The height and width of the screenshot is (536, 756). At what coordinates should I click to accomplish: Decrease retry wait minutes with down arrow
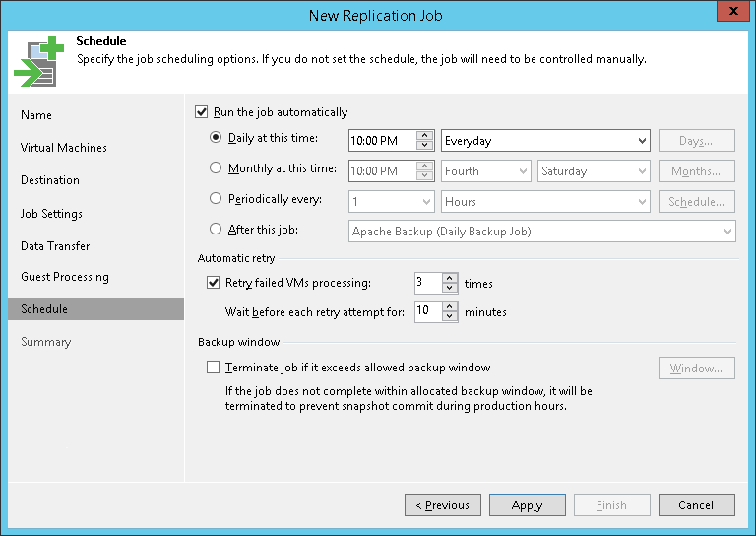point(450,317)
